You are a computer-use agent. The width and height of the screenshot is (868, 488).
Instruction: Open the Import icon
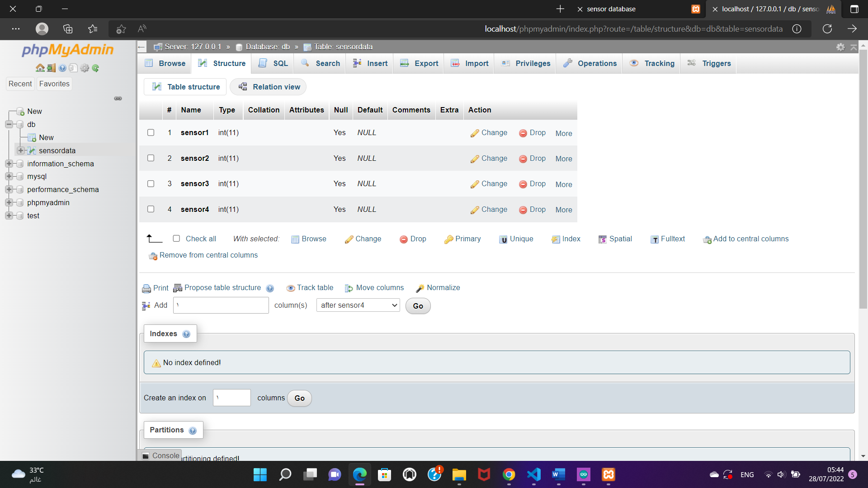point(455,63)
